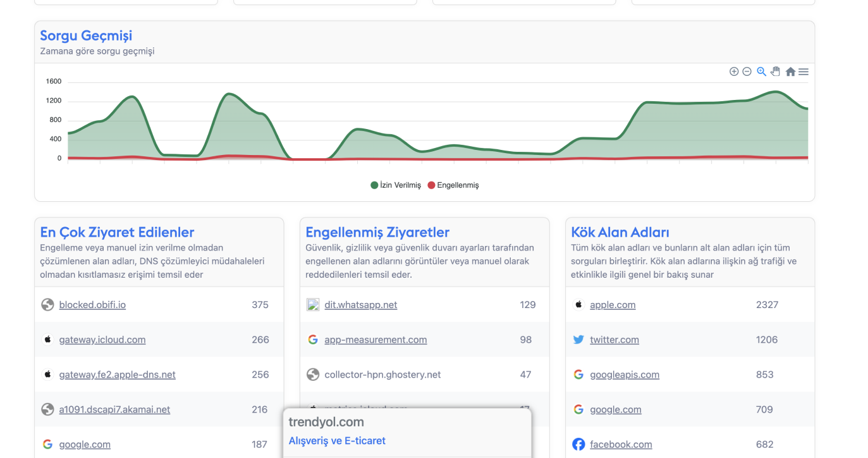Toggle the Engellenmiş legend series
Screen dimensions: 868x458
[453, 185]
